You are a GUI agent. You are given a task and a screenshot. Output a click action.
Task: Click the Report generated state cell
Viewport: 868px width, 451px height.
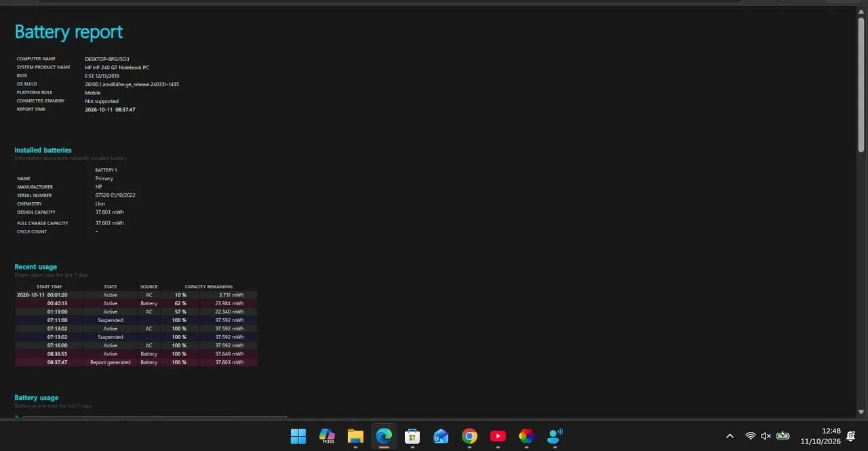pyautogui.click(x=111, y=362)
